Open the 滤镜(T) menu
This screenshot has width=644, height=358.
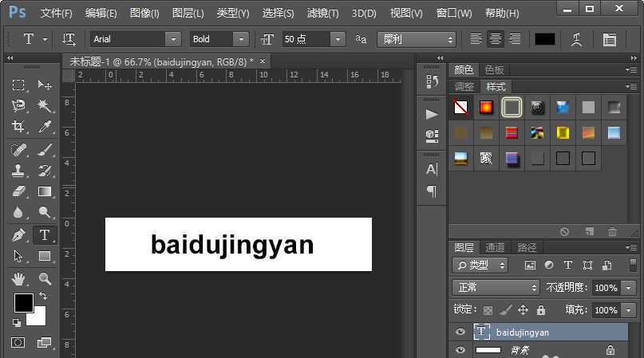point(322,14)
